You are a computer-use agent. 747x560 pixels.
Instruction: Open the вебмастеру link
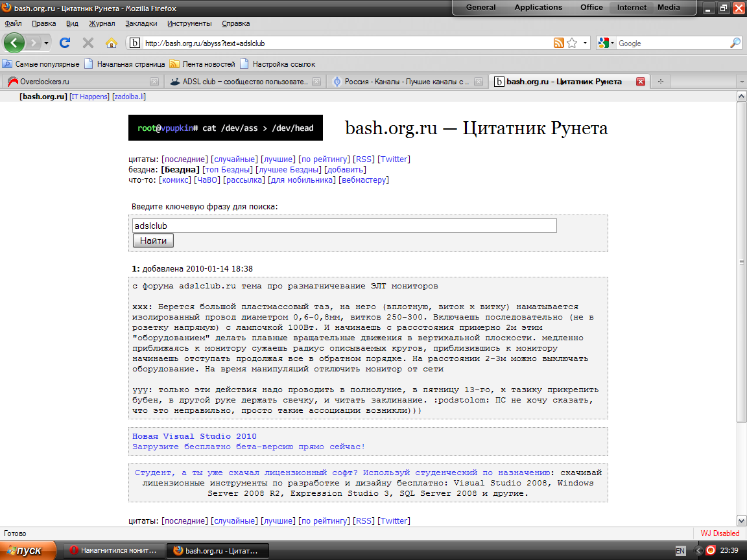tap(364, 180)
